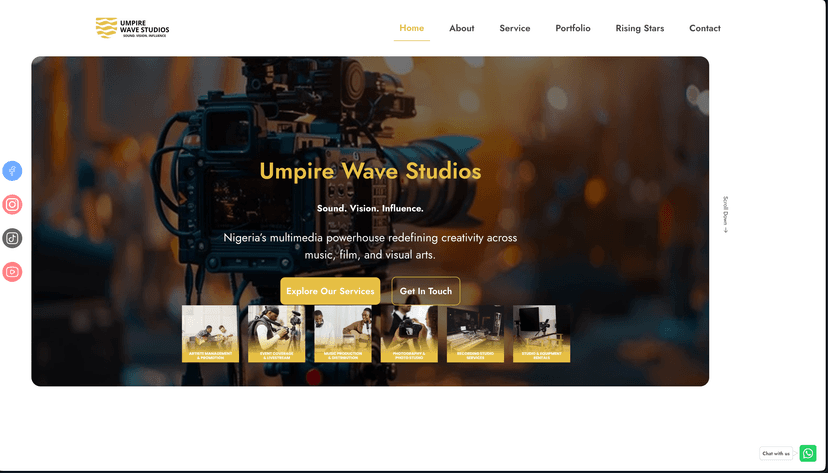Open Photography & Photo Studio thumbnail
This screenshot has width=828, height=473.
tap(409, 334)
